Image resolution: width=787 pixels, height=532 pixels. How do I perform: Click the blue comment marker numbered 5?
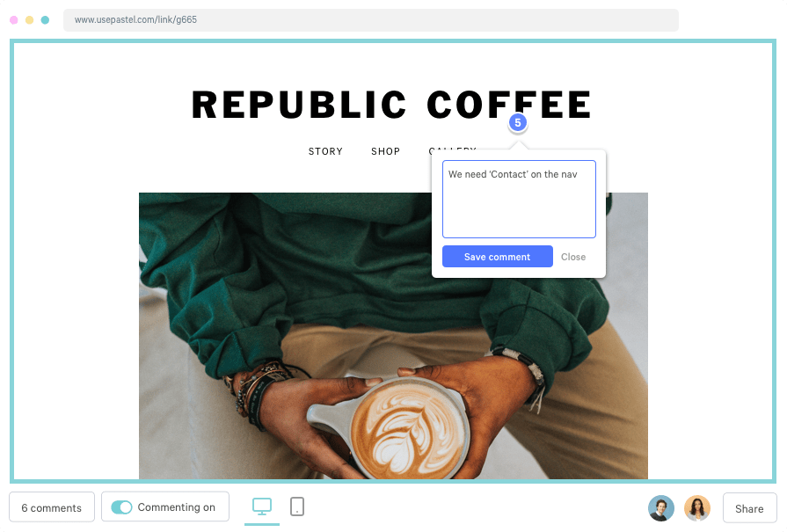[517, 122]
